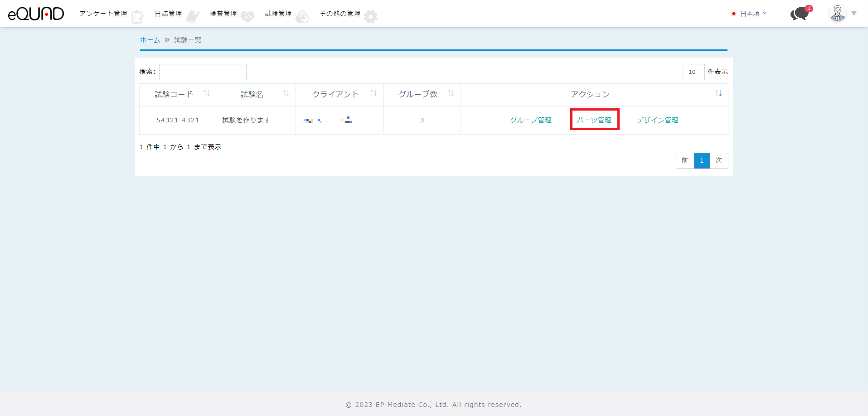The image size is (868, 416).
Task: Click the 試験管理 pills icon
Action: [x=302, y=17]
